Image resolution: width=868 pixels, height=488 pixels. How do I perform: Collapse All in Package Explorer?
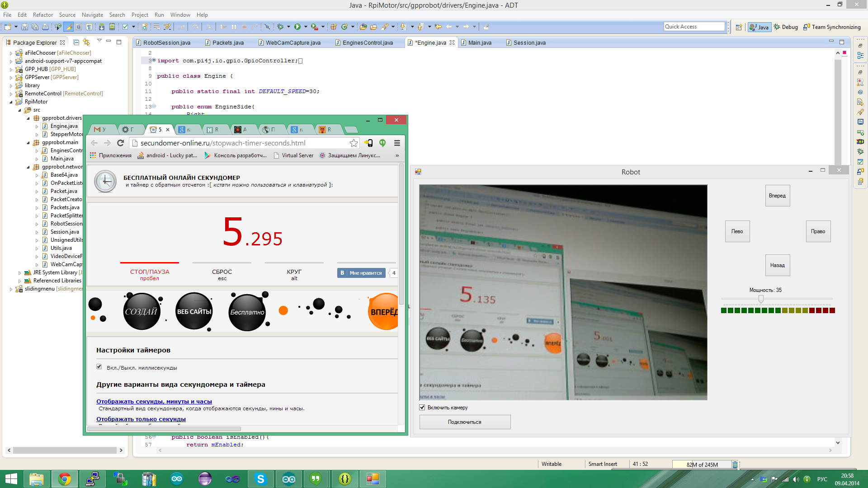76,42
